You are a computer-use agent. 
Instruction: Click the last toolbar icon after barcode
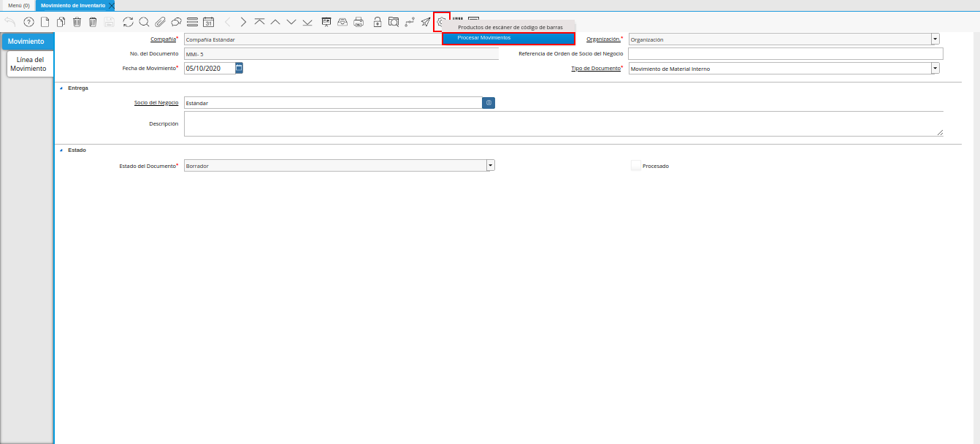click(x=474, y=20)
